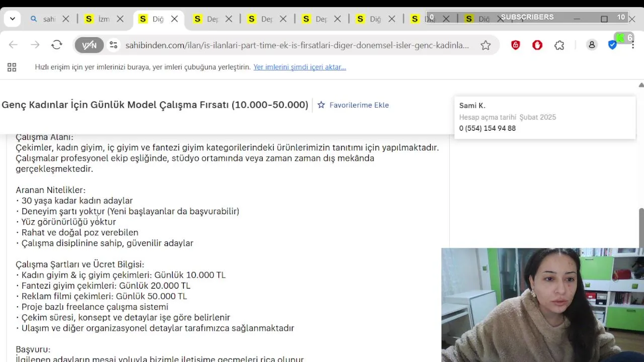Click 'Proje bazlı freelance çalışma sistemi' line
Viewport: 644px width, 362px height.
point(92,307)
